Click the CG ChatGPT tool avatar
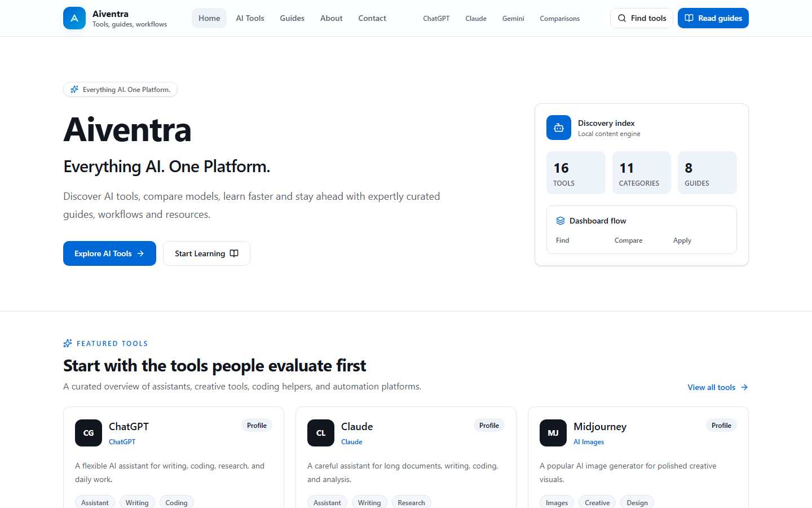Screen dimensions: 812x508 pos(89,433)
